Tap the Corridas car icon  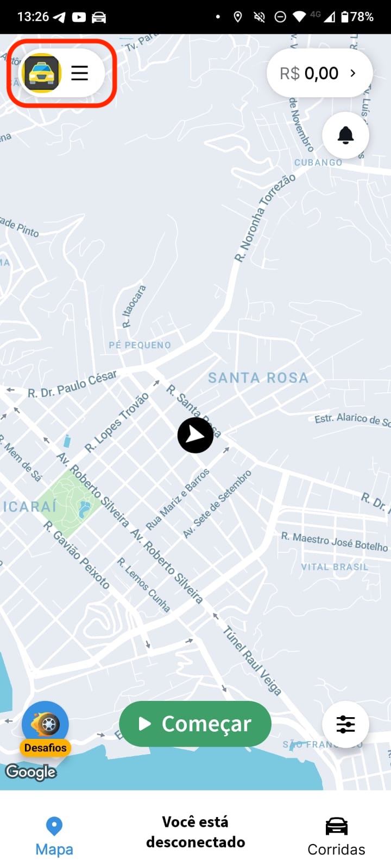337,826
